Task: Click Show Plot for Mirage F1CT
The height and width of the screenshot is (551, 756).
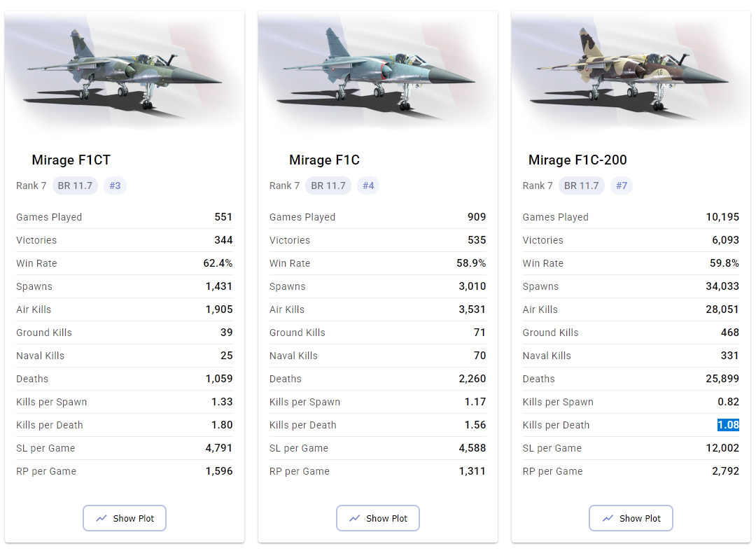Action: (x=125, y=518)
